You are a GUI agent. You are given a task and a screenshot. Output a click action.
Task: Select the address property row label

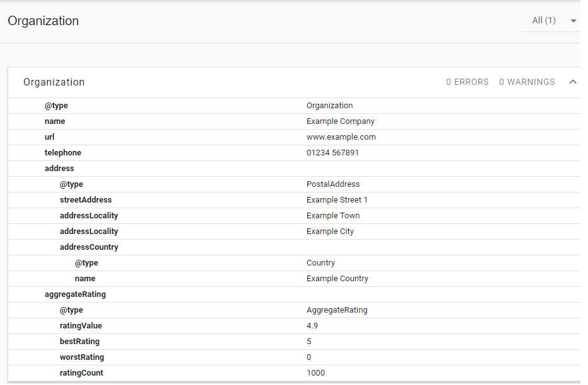[59, 169]
